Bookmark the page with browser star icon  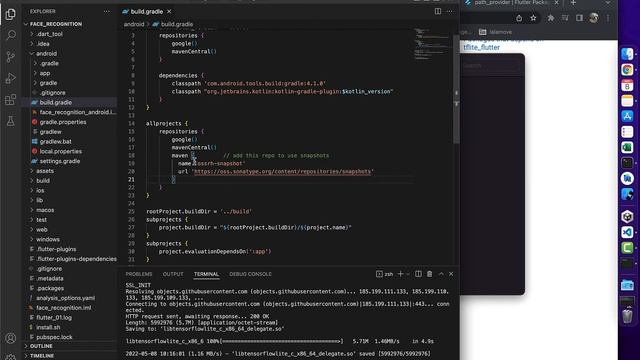point(533,18)
